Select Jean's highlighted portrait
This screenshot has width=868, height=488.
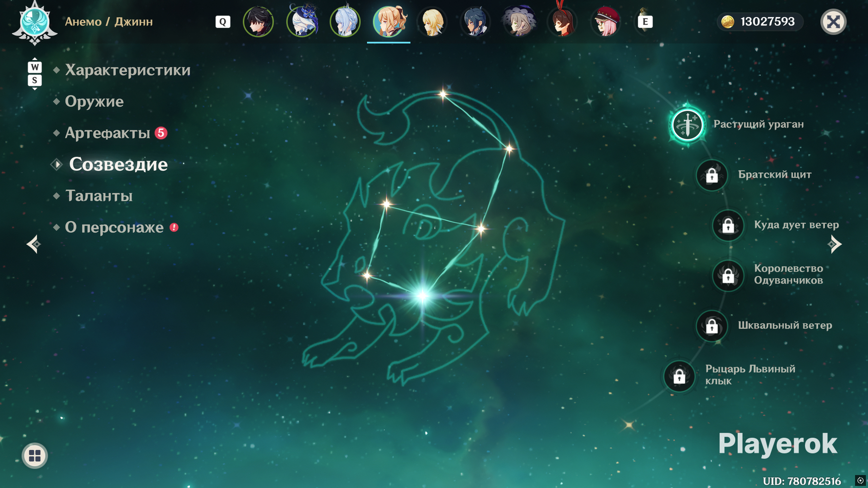coord(389,21)
